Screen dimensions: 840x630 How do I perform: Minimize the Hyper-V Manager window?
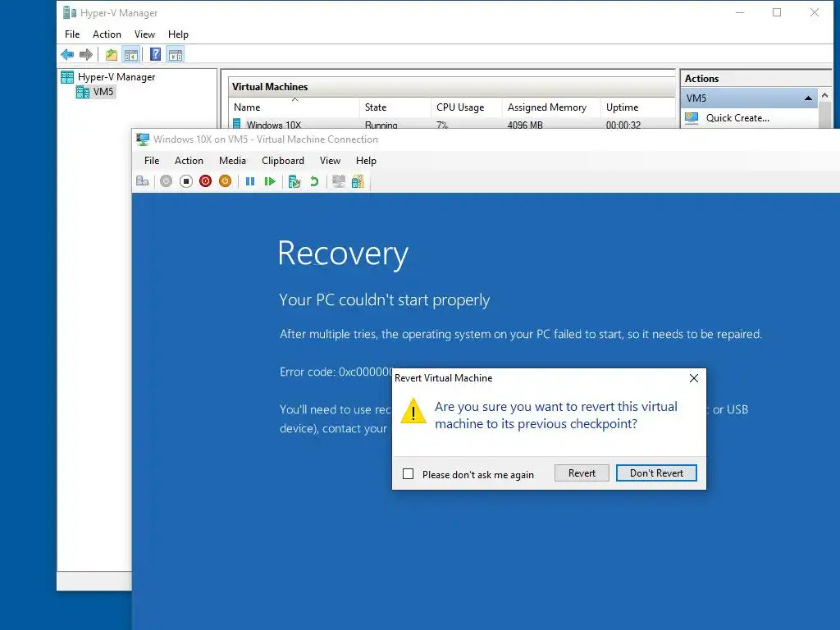(x=740, y=12)
